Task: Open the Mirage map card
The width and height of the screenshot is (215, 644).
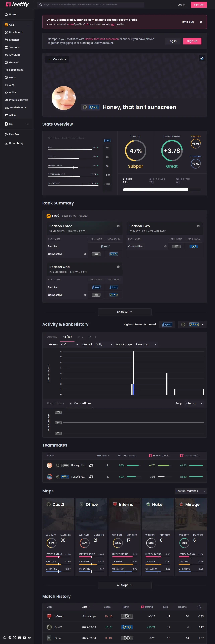Action: [191, 537]
